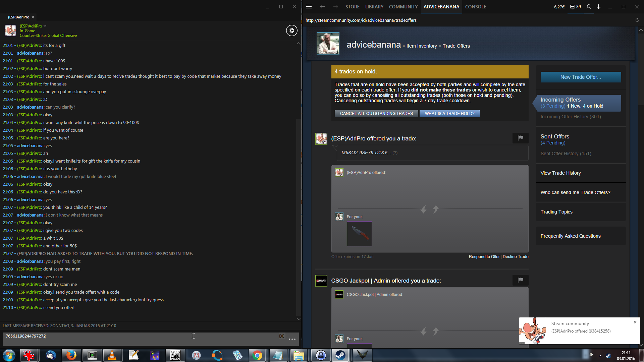644x362 pixels.
Task: Close the (ESP)AdriPro chat tab
Action: pos(33,17)
